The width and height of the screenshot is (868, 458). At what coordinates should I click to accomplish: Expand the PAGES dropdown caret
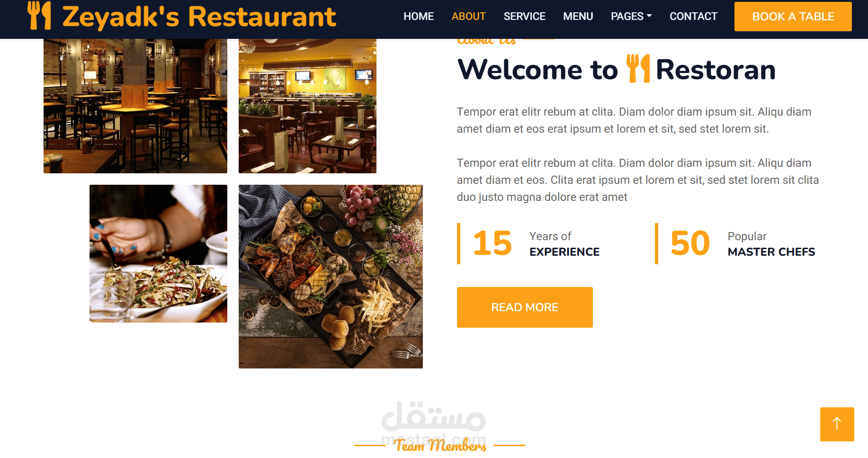[649, 16]
